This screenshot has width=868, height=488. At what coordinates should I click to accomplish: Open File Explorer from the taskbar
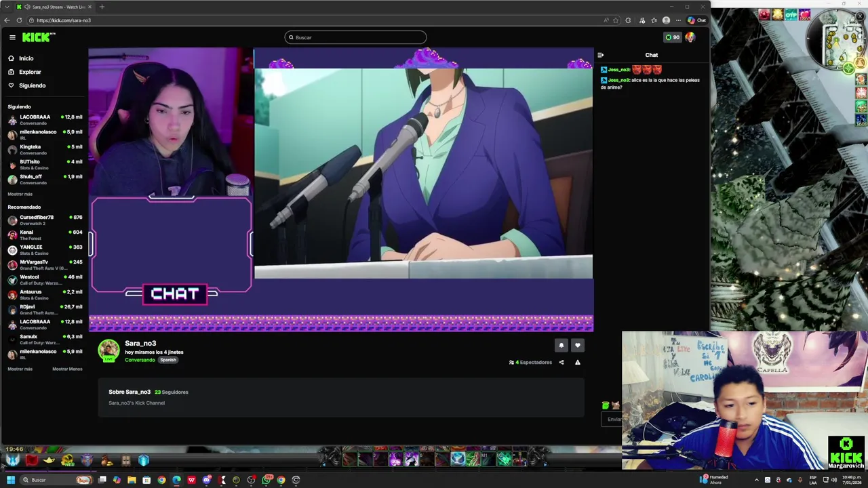[x=132, y=480]
